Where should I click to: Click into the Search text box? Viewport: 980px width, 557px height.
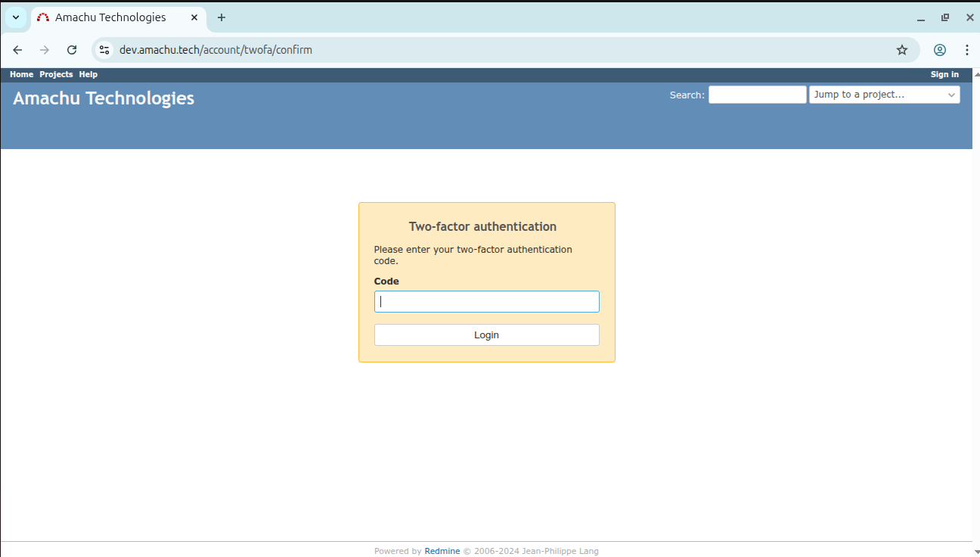pyautogui.click(x=757, y=95)
